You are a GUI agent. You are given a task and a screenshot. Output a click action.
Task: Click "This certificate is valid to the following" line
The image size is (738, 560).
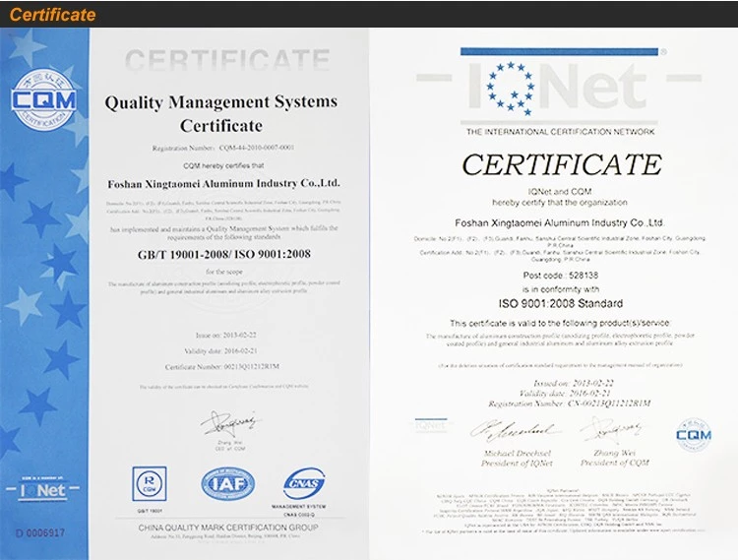(x=560, y=323)
